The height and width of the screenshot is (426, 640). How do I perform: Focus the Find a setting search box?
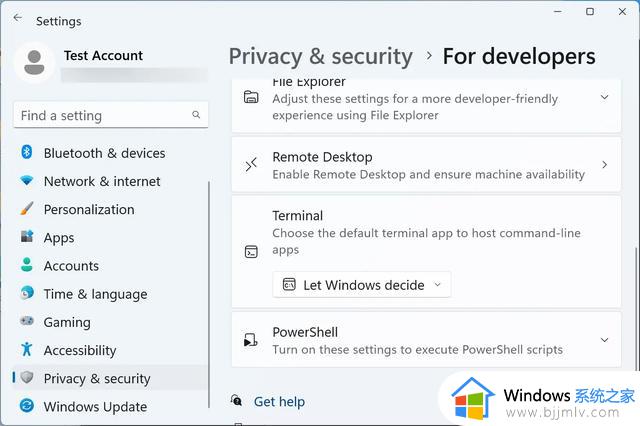(x=111, y=115)
